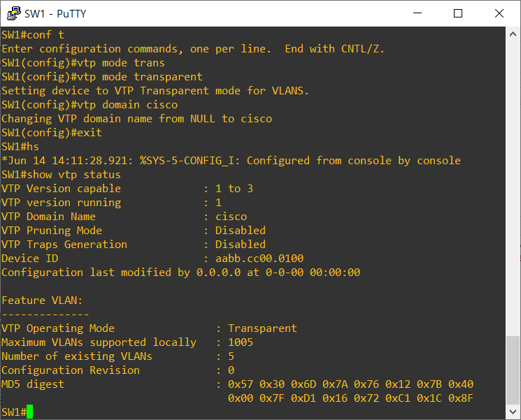521x420 pixels.
Task: Click 'VTP Pruning Mode' Disabled value
Action: 241,231
